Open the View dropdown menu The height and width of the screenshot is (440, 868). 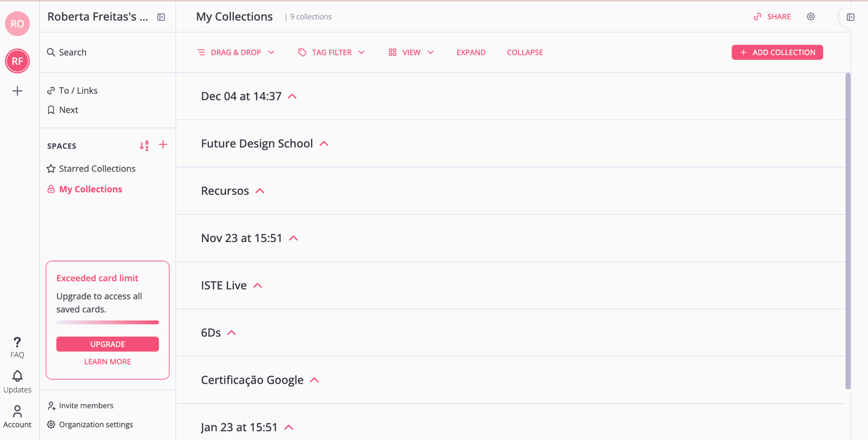click(411, 53)
